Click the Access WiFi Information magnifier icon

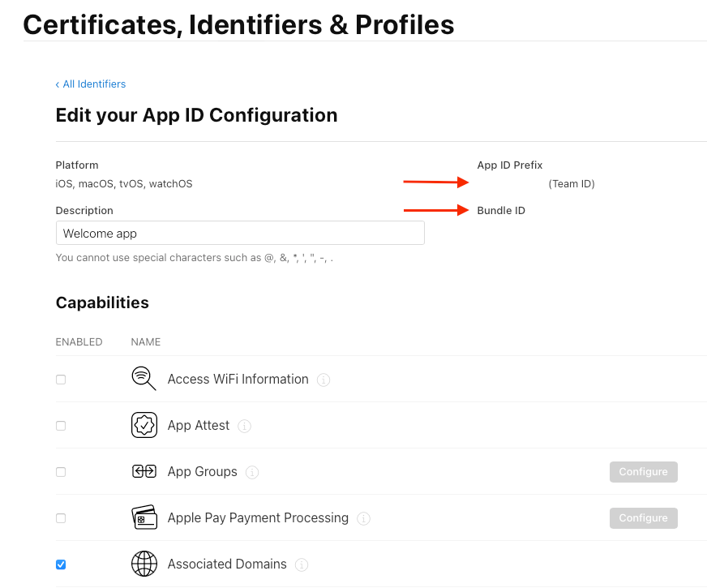click(x=144, y=379)
